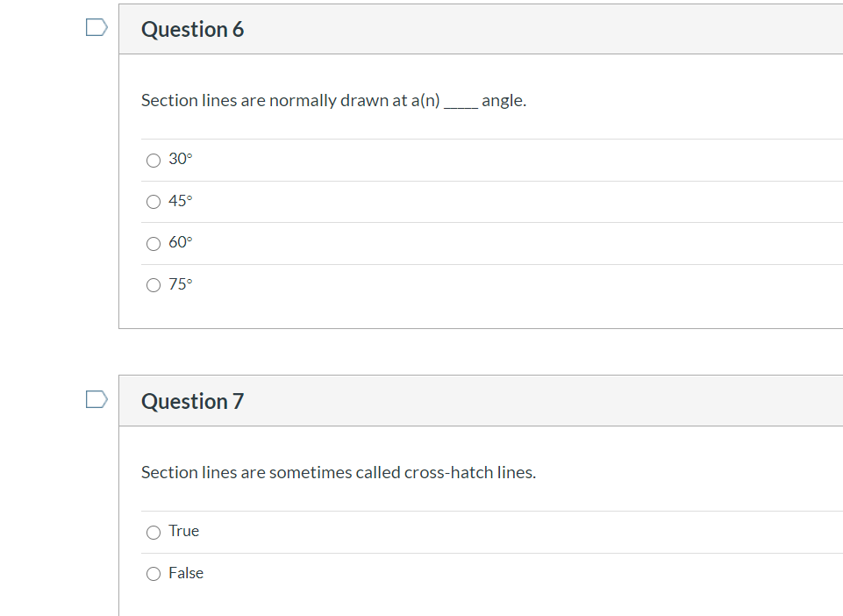This screenshot has height=616, width=843.
Task: Select False for Question 7
Action: pyautogui.click(x=153, y=573)
